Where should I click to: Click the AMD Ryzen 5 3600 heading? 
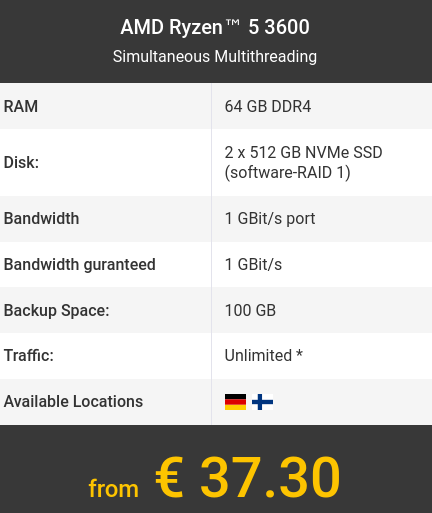(x=215, y=27)
